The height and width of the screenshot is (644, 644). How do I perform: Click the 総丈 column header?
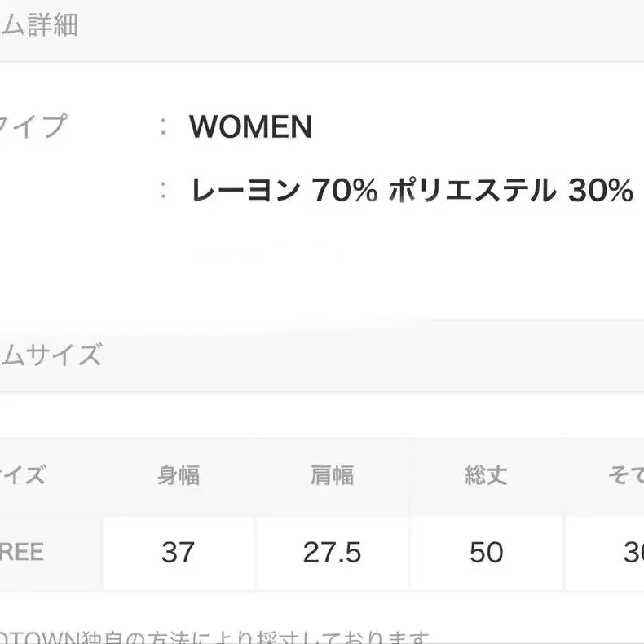coord(486,475)
